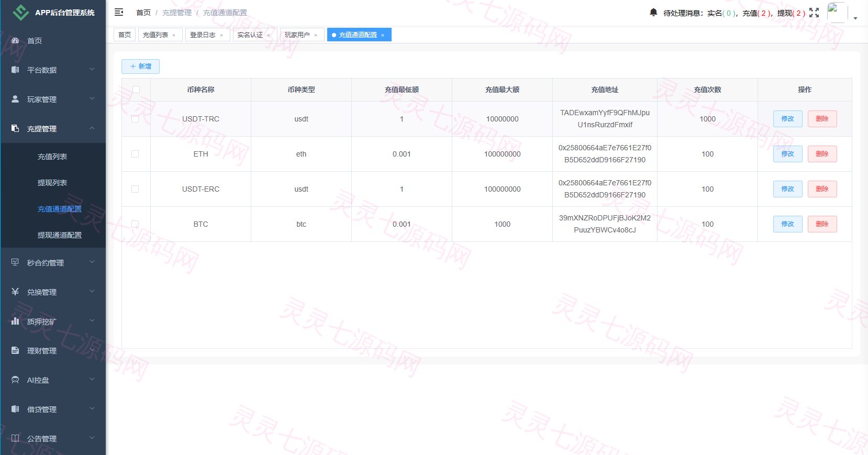Click 删除 for the ETH row
Image resolution: width=868 pixels, height=455 pixels.
pos(822,154)
